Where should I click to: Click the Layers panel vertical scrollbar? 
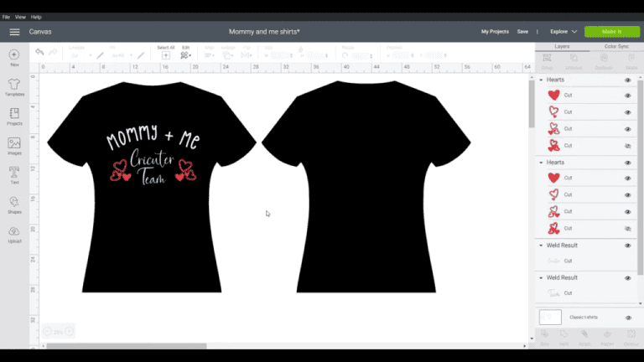640,178
